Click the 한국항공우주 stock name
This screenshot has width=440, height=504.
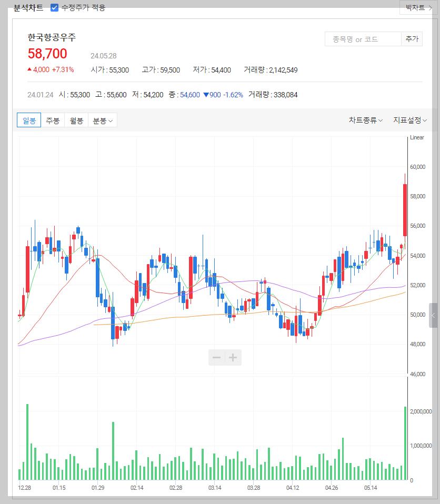[52, 37]
